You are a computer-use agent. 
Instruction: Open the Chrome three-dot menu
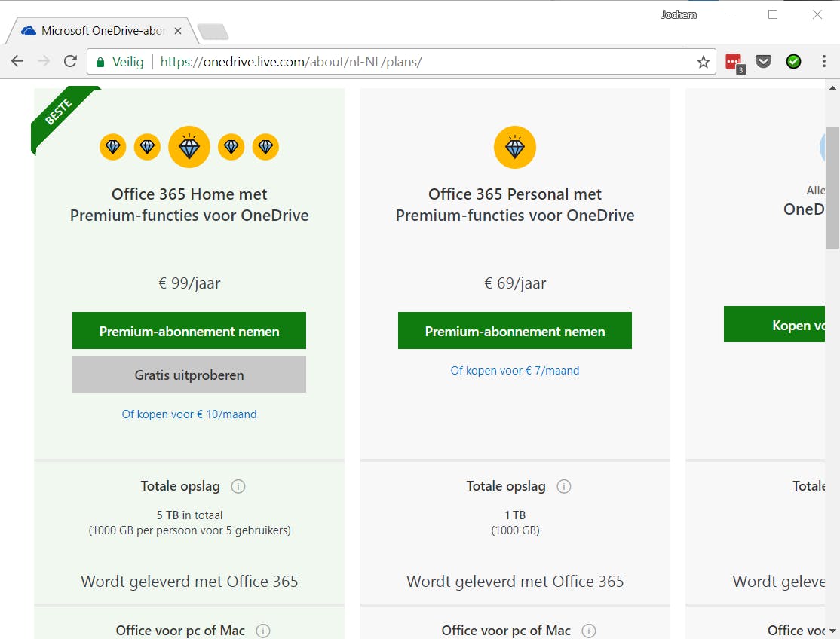(x=823, y=62)
